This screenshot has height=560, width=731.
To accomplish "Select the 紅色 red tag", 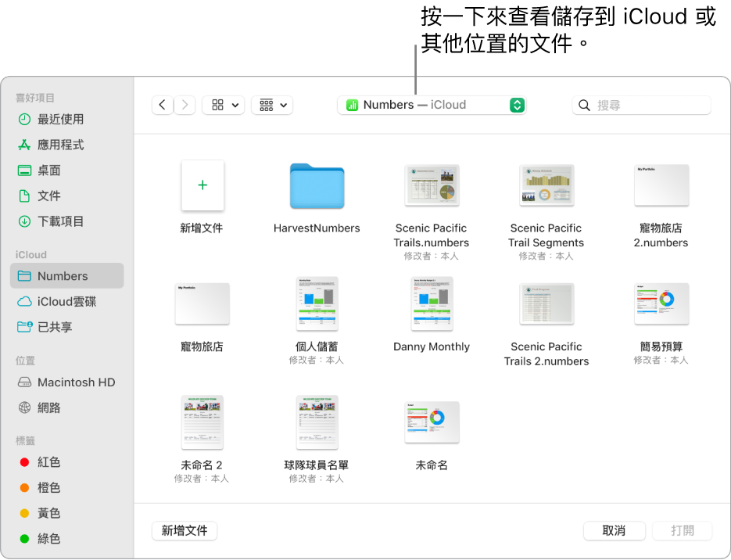I will pos(48,462).
